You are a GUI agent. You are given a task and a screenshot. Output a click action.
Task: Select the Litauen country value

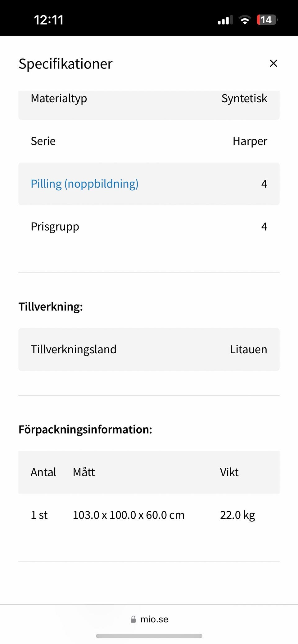(x=248, y=350)
